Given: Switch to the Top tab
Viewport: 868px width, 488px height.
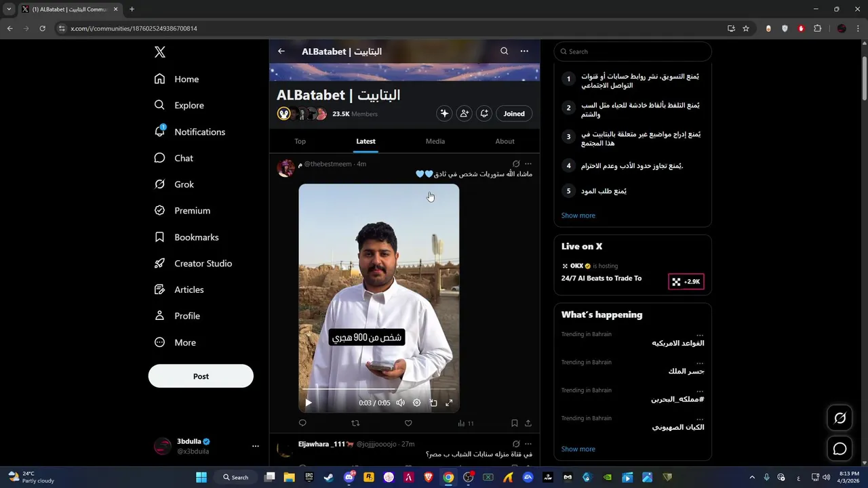Looking at the screenshot, I should click(300, 141).
